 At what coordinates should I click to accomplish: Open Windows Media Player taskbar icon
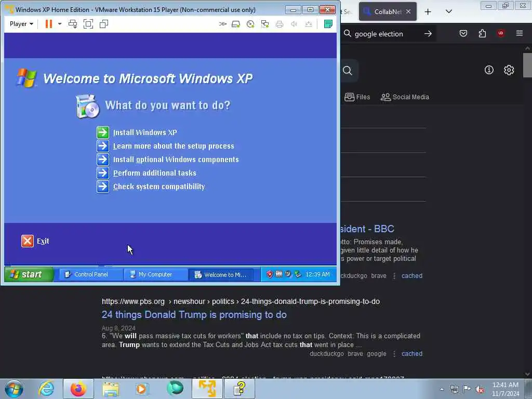[x=142, y=389]
